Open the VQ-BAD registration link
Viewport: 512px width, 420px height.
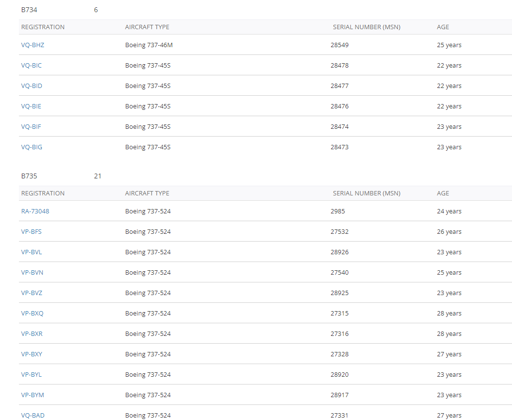click(33, 416)
